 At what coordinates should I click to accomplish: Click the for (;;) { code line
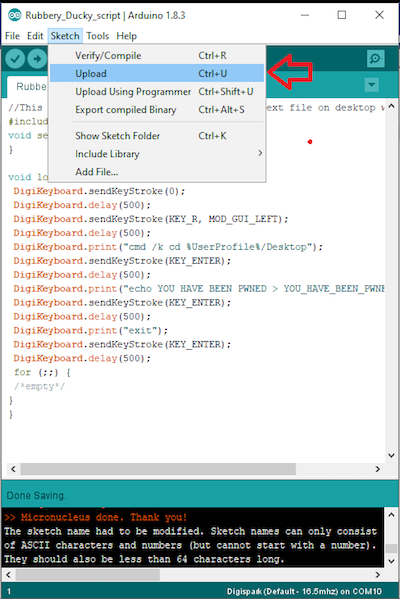point(42,372)
